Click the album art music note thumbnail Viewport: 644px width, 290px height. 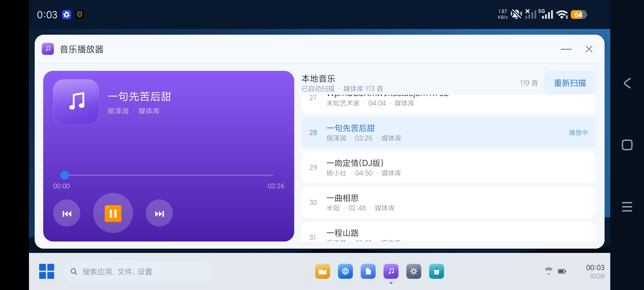pyautogui.click(x=76, y=102)
